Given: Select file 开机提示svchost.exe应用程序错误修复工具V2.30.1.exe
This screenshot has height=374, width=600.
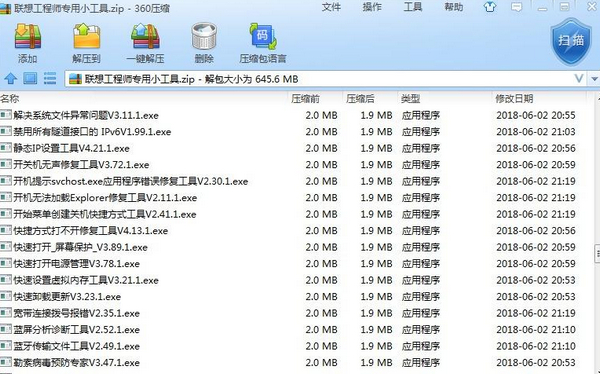Looking at the screenshot, I should click(130, 181).
